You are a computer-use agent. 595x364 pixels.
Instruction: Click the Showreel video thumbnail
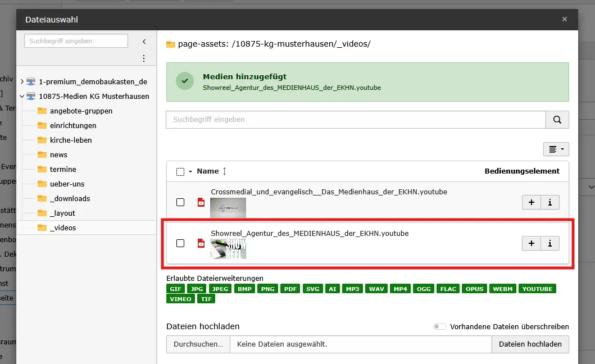click(x=228, y=249)
